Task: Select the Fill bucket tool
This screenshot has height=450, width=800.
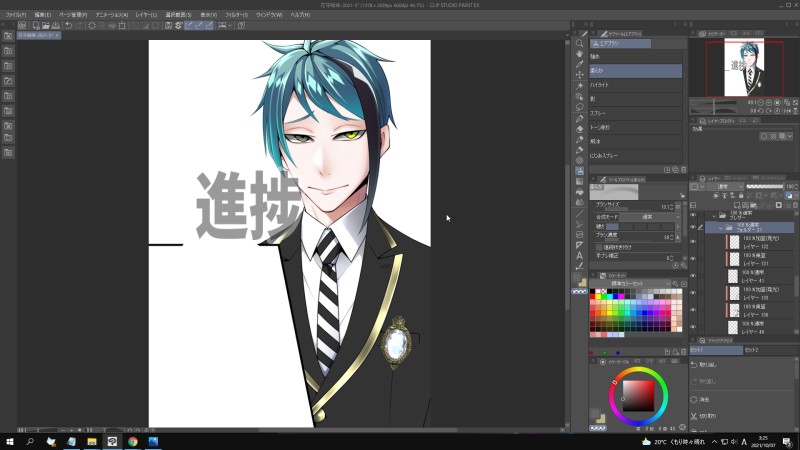Action: point(579,192)
